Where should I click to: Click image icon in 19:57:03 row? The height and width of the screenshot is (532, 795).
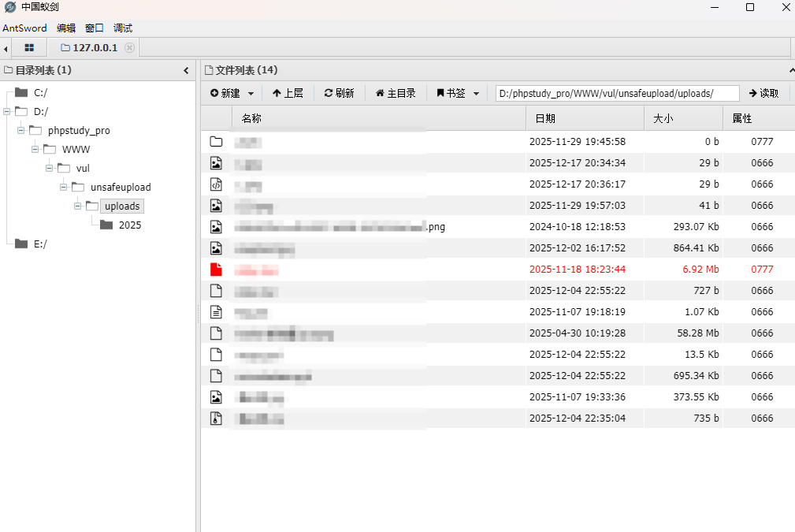216,206
